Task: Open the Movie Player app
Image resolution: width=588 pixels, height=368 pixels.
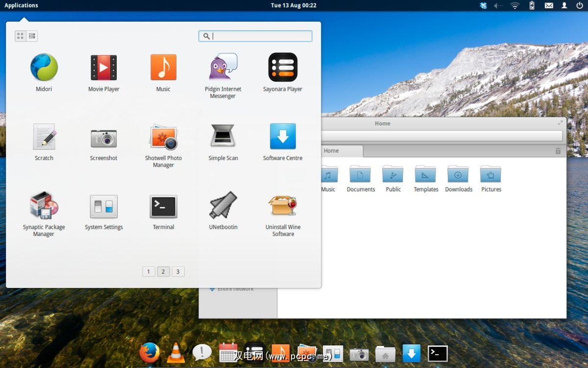Action: 103,68
